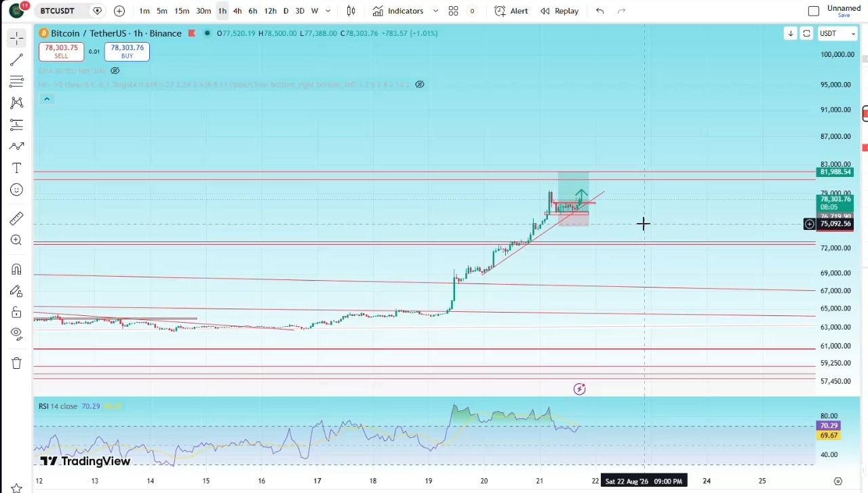
Task: Collapse the indicator legend chevron
Action: 47,99
